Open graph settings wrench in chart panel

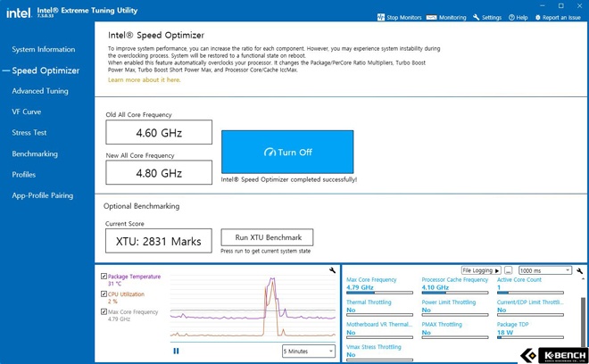[332, 269]
